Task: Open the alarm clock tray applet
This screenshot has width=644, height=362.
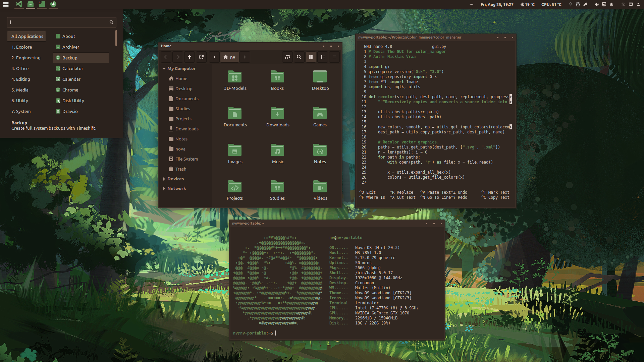Action: [578, 4]
